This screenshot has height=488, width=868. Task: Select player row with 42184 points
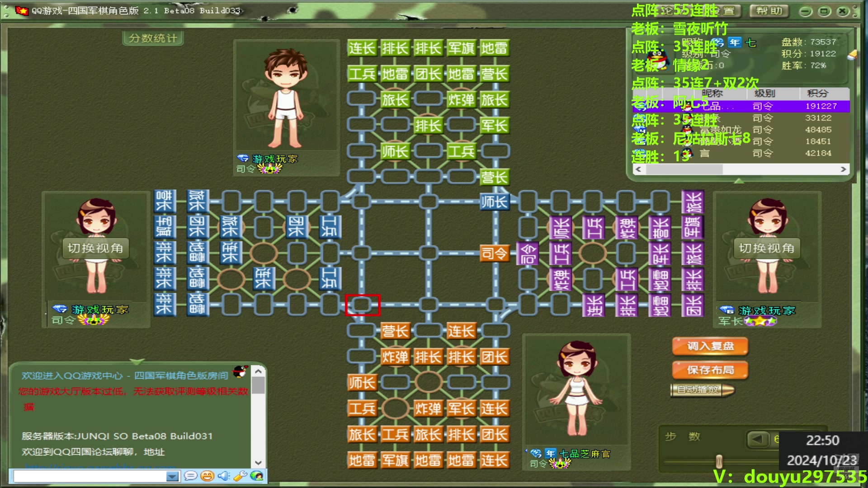[x=741, y=153]
